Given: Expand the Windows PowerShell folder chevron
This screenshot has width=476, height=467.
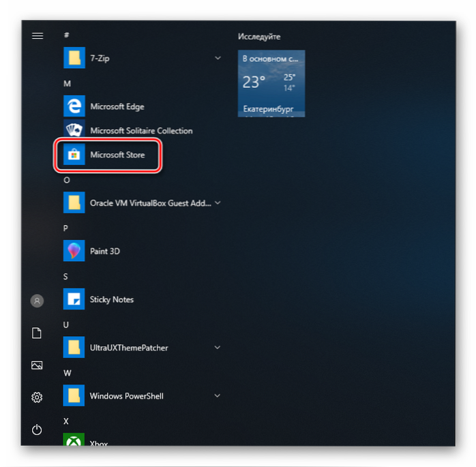Looking at the screenshot, I should coord(218,396).
